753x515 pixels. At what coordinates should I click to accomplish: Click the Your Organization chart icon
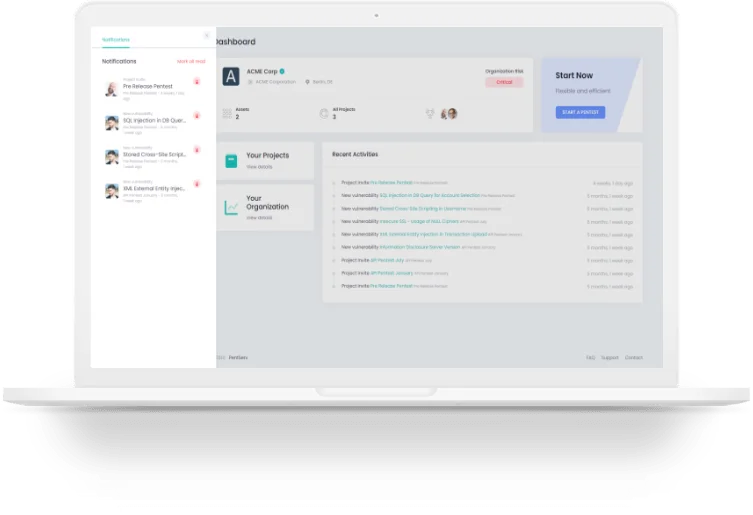coord(231,207)
